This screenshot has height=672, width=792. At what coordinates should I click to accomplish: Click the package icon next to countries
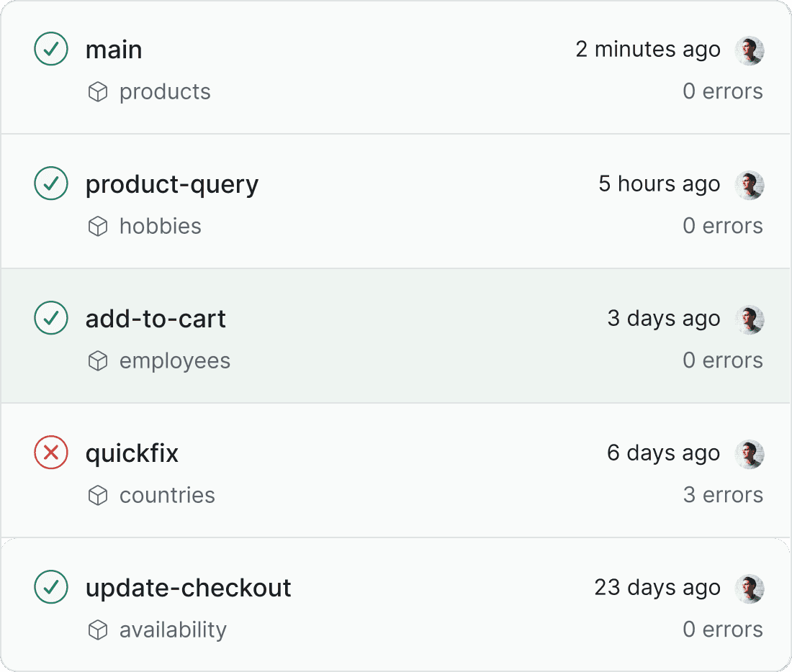coord(97,495)
